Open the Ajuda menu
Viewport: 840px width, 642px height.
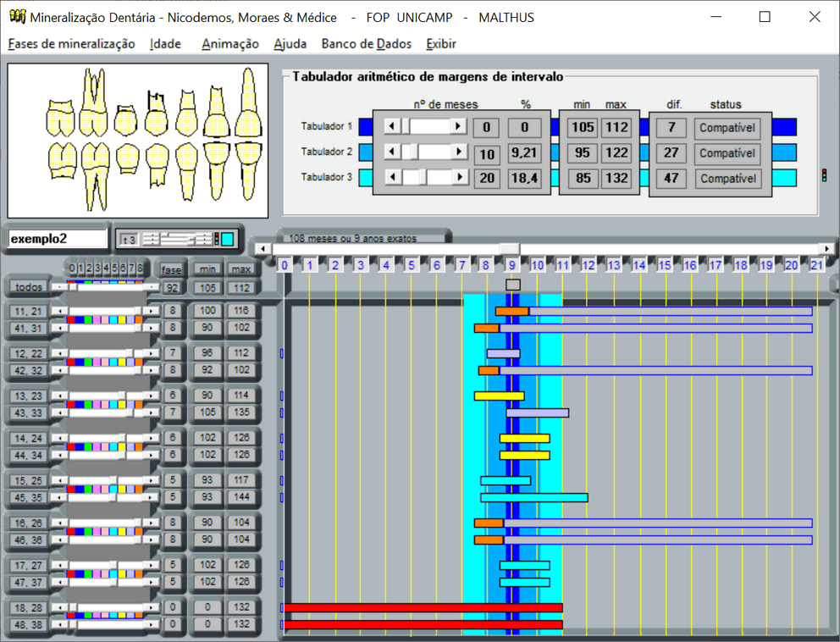point(290,44)
